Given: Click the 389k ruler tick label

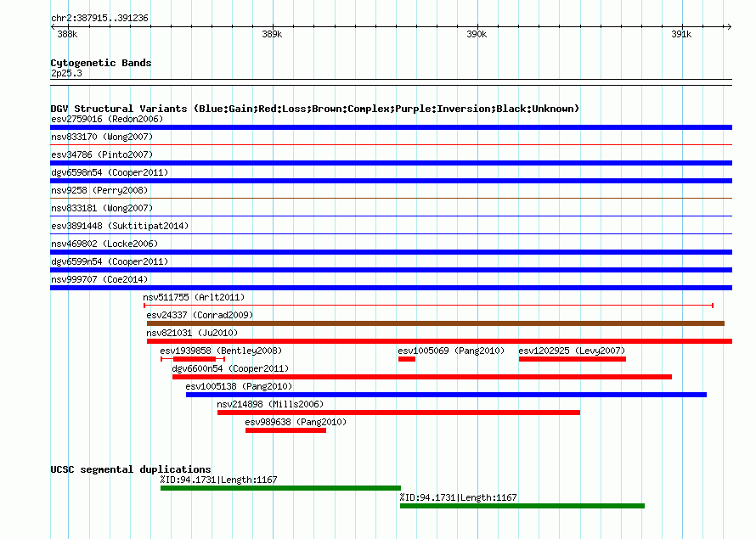Looking at the screenshot, I should pyautogui.click(x=272, y=34).
